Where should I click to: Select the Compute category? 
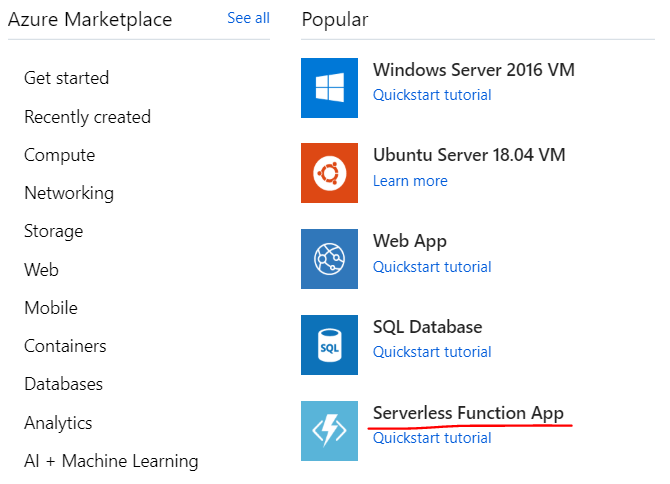[x=60, y=155]
